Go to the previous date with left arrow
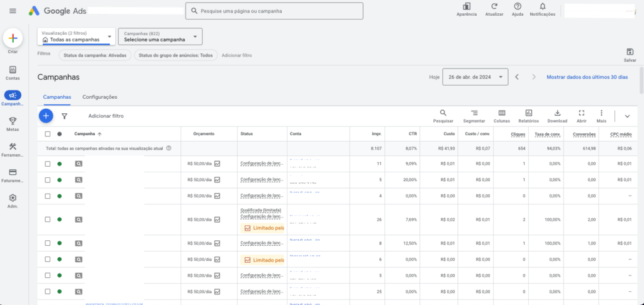 tap(517, 77)
